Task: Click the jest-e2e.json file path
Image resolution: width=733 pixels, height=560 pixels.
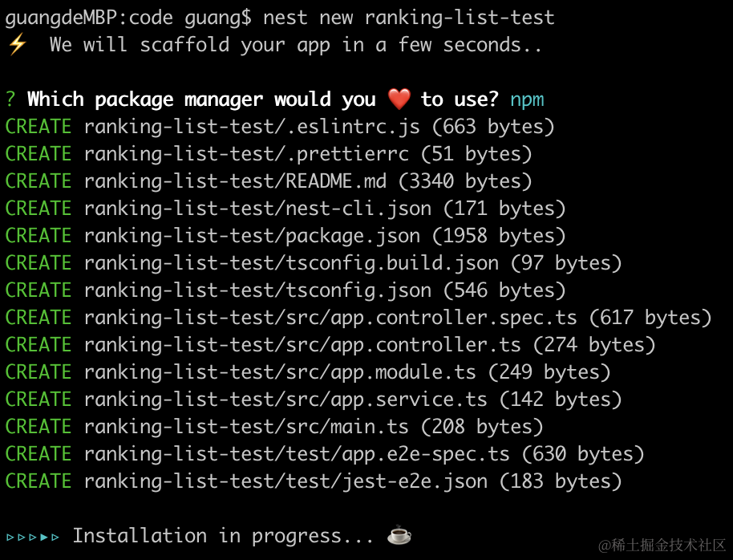Action: (x=286, y=481)
